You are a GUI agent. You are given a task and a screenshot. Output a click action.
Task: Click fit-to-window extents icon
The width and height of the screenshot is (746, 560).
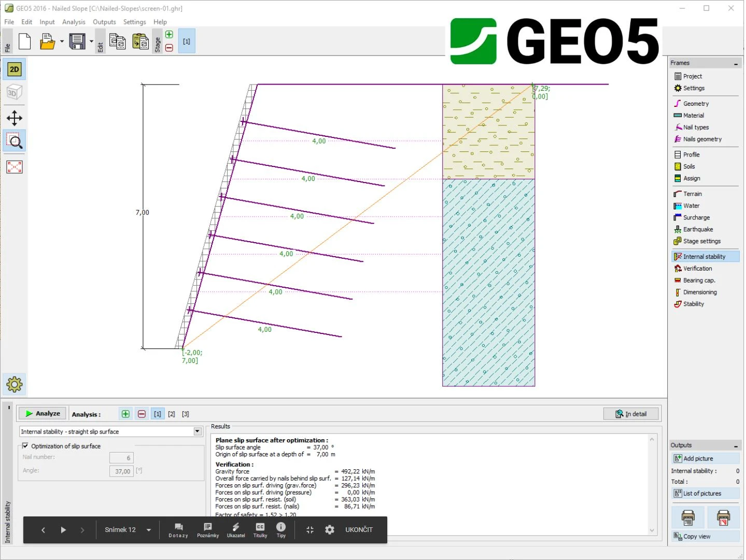(15, 167)
